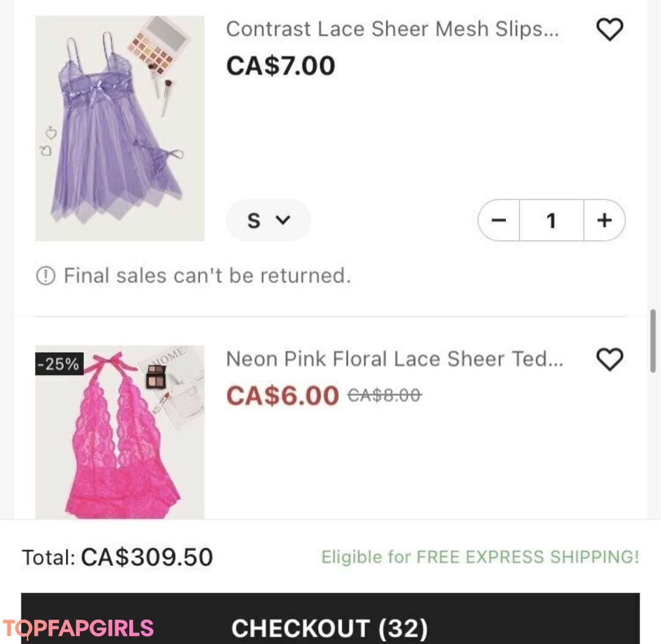The height and width of the screenshot is (644, 661).
Task: Click the cart total CA$309.50
Action: tap(147, 557)
